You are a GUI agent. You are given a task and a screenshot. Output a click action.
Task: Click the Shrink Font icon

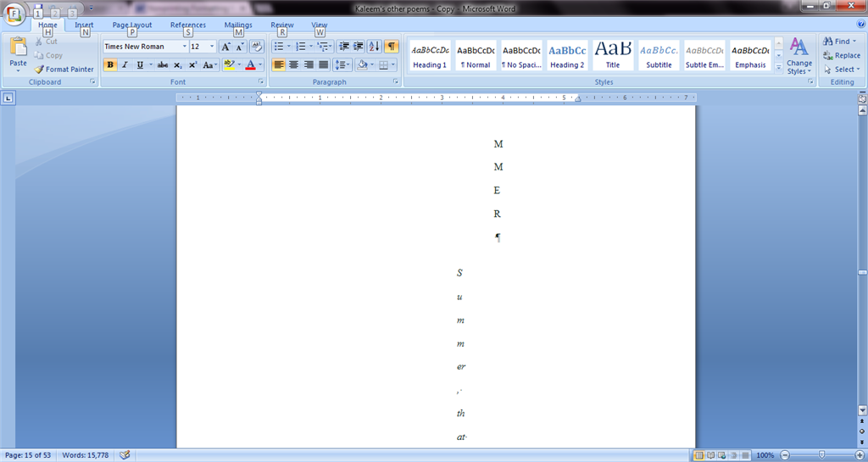(x=240, y=47)
